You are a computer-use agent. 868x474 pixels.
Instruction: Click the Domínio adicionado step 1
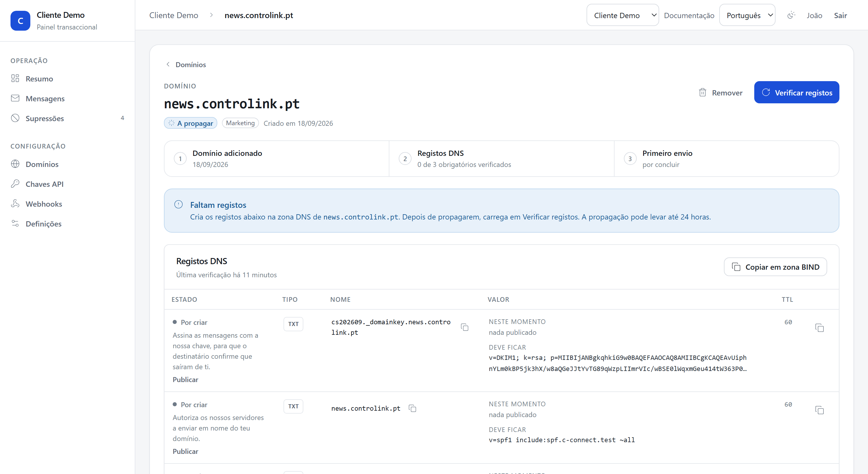276,158
